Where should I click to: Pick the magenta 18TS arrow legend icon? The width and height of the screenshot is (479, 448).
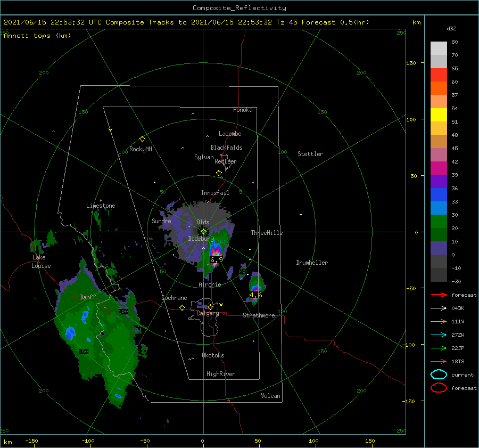[439, 362]
